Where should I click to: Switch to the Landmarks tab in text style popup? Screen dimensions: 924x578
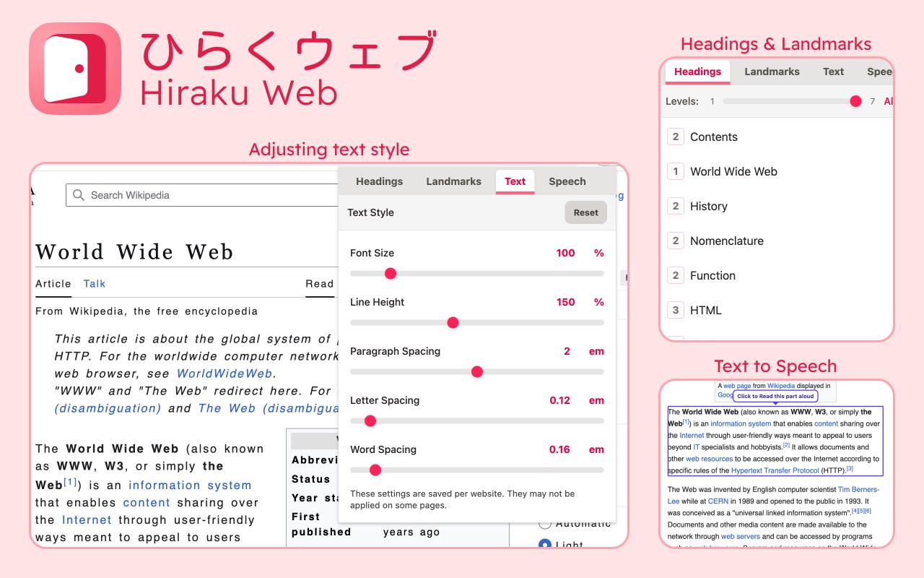(453, 181)
